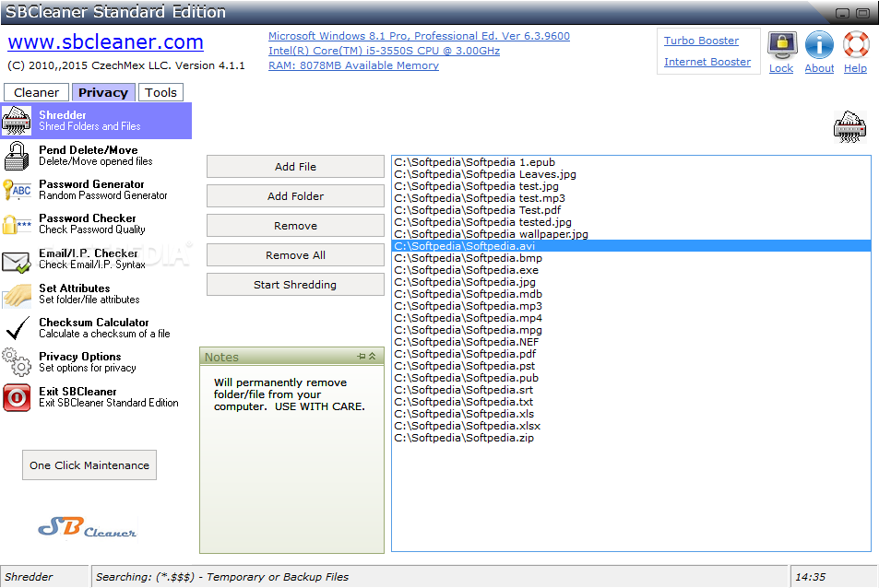This screenshot has width=879, height=588.
Task: Click the Intel Core i5-3550S CPU link
Action: pyautogui.click(x=384, y=51)
